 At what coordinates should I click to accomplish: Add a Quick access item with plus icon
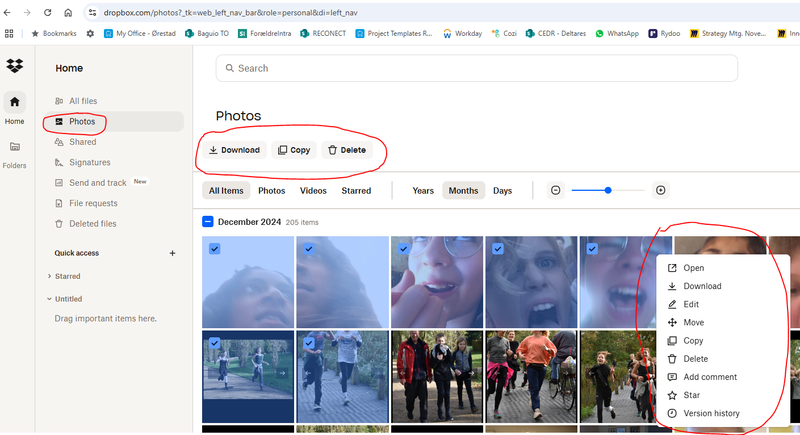tap(172, 253)
